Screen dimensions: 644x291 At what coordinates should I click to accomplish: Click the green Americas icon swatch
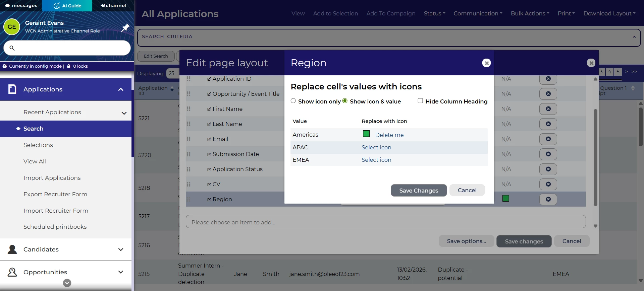tap(366, 134)
